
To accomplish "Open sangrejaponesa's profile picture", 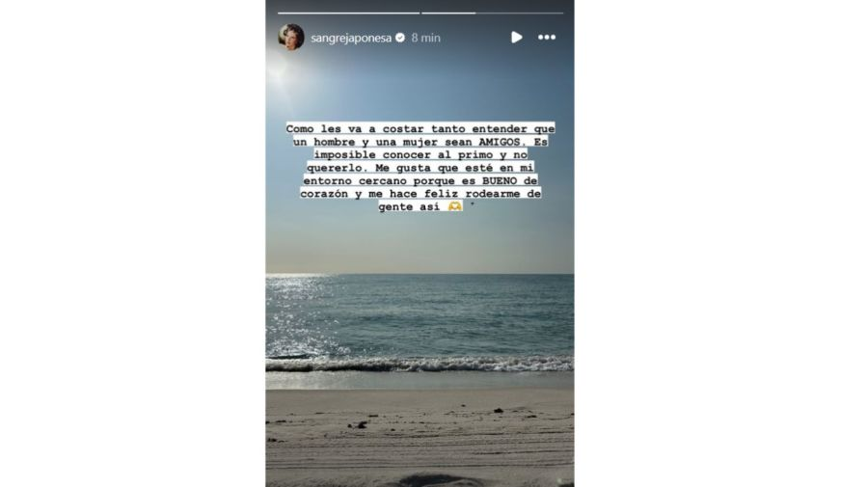I will pos(290,37).
